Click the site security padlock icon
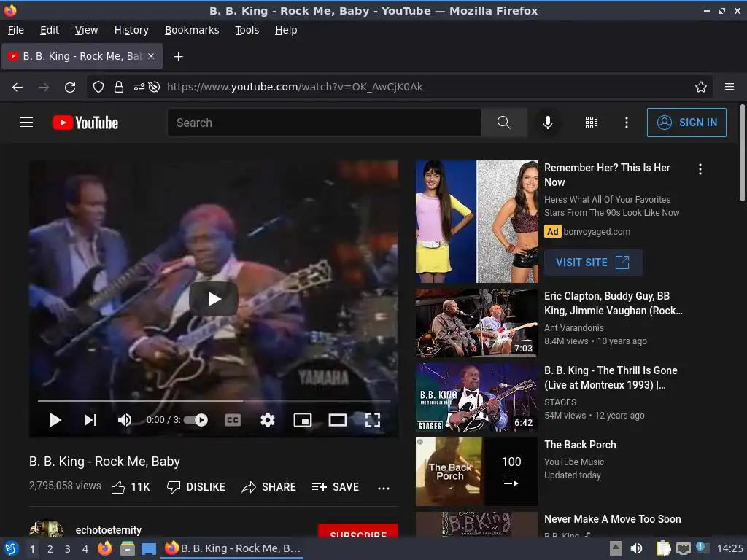747x560 pixels. (x=119, y=87)
